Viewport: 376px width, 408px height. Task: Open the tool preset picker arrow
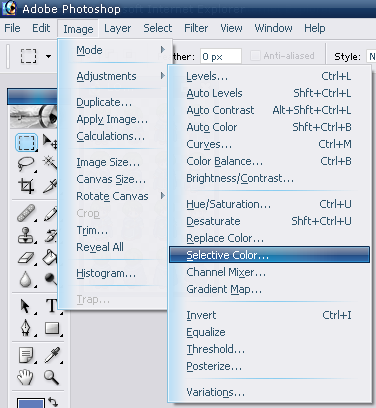pyautogui.click(x=49, y=56)
